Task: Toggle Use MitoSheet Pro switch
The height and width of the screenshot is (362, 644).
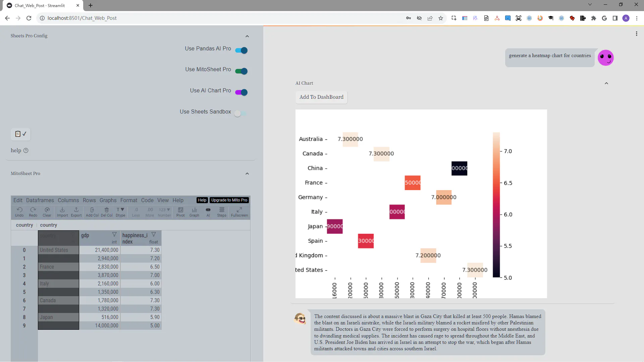Action: pyautogui.click(x=241, y=71)
